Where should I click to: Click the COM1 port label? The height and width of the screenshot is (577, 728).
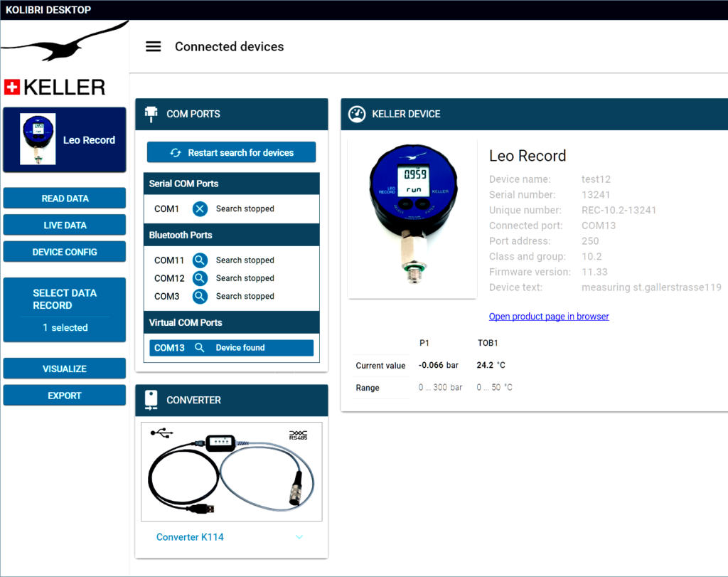166,209
